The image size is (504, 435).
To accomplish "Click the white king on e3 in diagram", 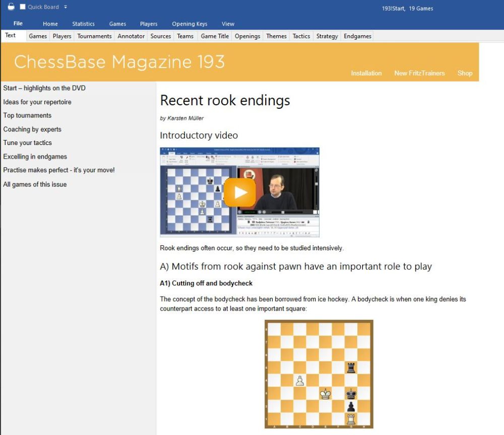I will (326, 394).
